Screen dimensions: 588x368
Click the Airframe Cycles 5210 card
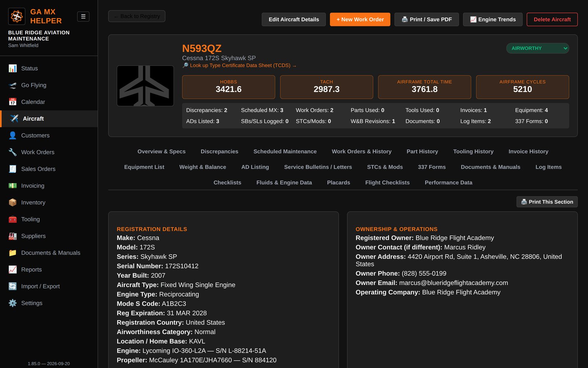[x=522, y=87]
